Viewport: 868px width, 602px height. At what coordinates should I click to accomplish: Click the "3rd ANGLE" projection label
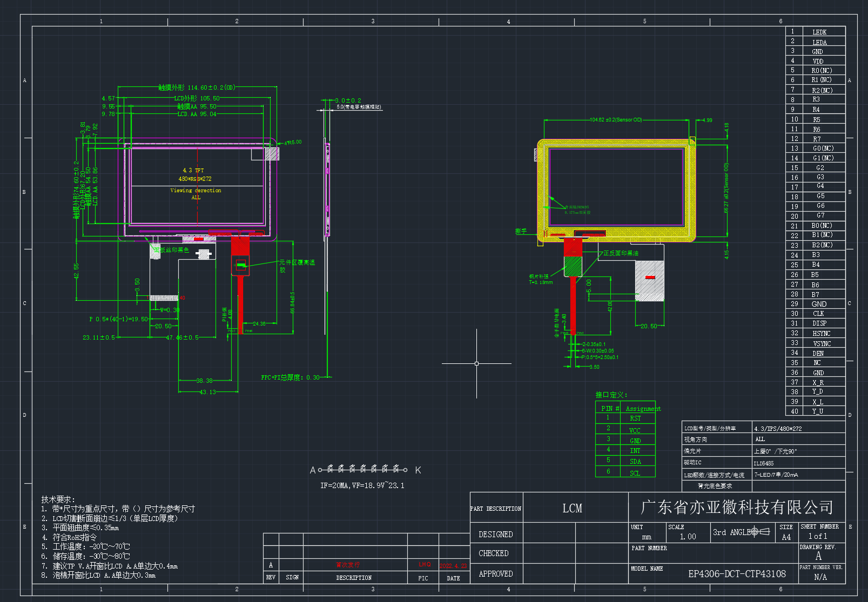[732, 532]
